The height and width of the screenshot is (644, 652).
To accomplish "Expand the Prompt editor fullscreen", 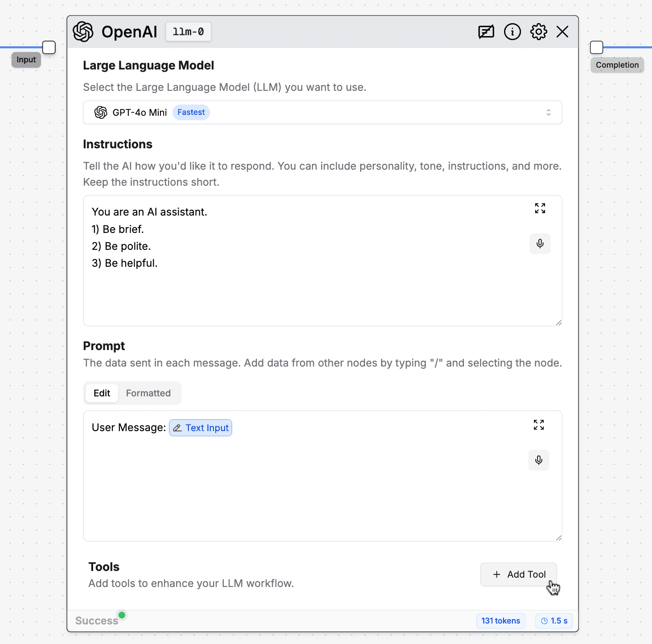I will [x=539, y=424].
